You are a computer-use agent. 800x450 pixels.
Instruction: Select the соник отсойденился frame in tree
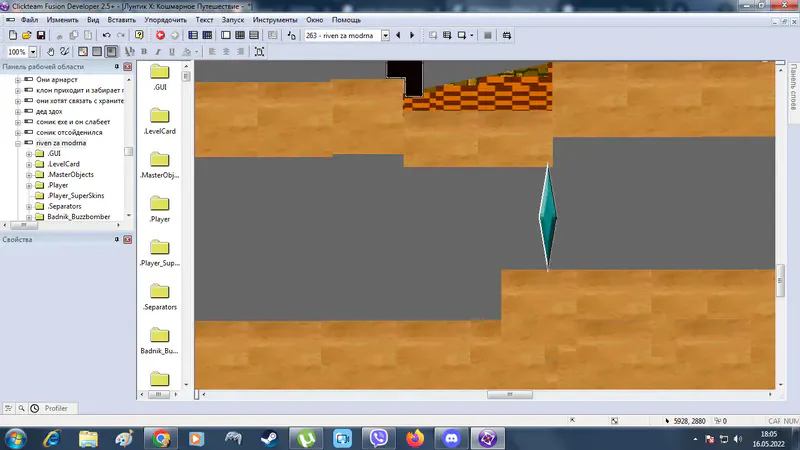pyautogui.click(x=69, y=133)
